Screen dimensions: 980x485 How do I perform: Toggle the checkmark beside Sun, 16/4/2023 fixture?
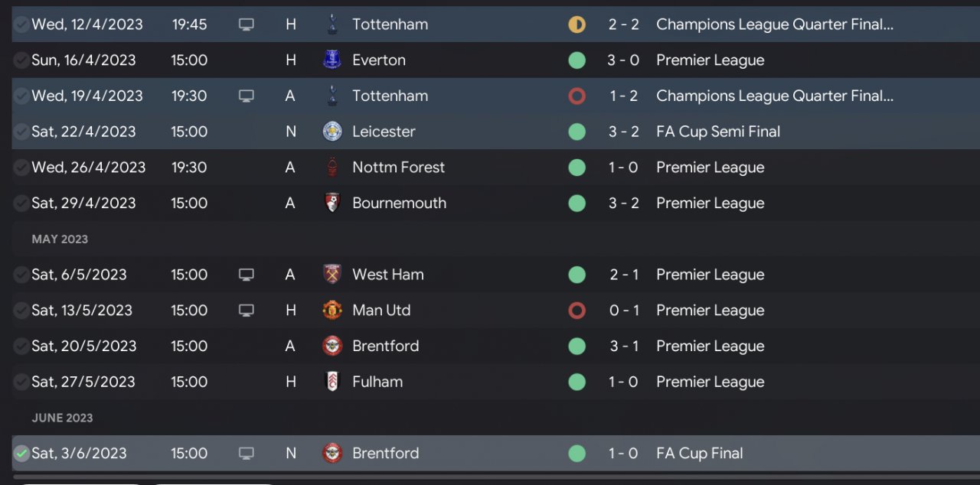tap(21, 60)
